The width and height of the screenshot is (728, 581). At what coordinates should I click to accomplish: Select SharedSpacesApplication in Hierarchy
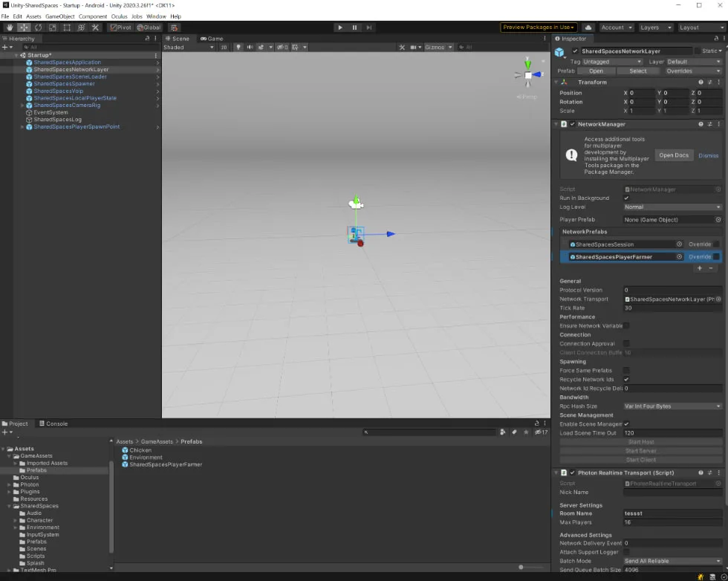click(x=67, y=62)
